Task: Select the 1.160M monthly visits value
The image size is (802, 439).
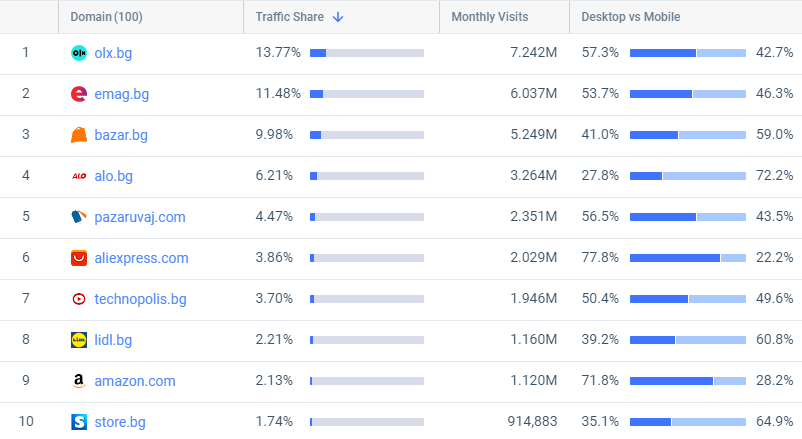Action: (533, 339)
